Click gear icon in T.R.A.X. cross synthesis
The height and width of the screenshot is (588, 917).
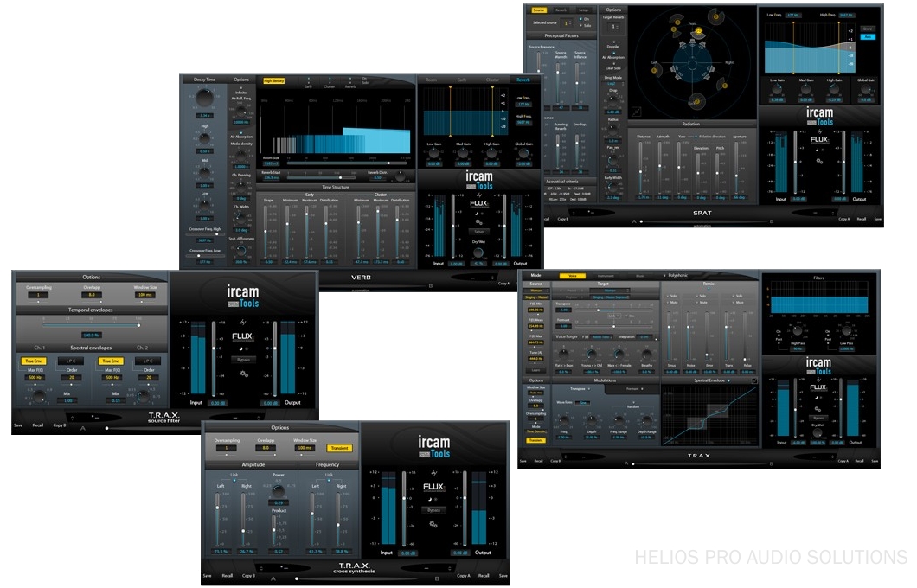(x=434, y=525)
